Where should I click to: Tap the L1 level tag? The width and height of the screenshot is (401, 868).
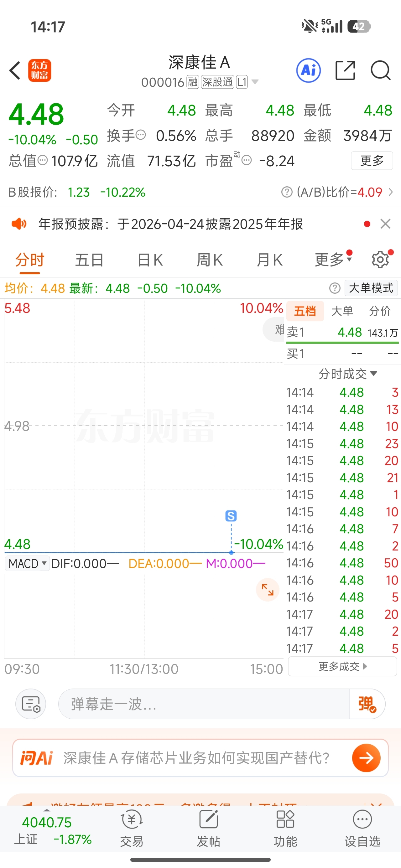click(x=242, y=82)
